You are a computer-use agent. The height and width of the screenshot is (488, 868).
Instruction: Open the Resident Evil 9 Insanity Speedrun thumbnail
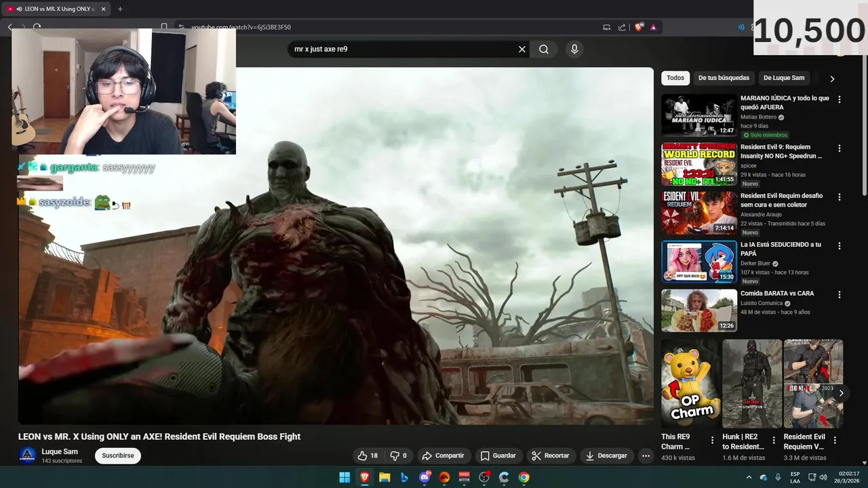click(699, 165)
